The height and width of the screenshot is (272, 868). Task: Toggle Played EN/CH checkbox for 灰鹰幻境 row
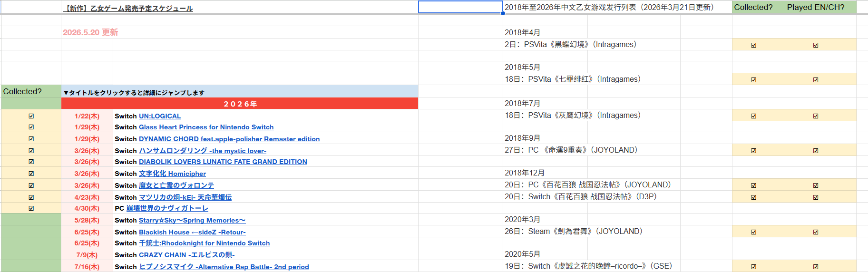tap(816, 116)
